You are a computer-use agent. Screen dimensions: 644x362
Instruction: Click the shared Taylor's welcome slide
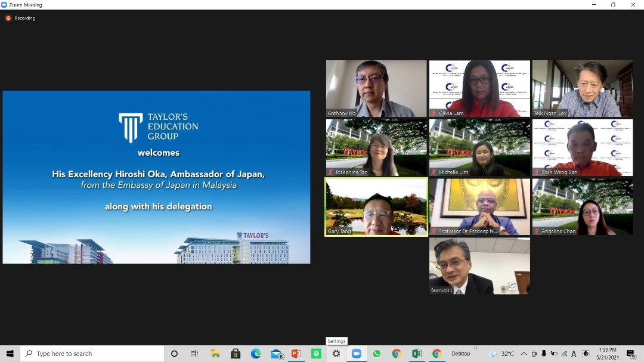click(156, 177)
